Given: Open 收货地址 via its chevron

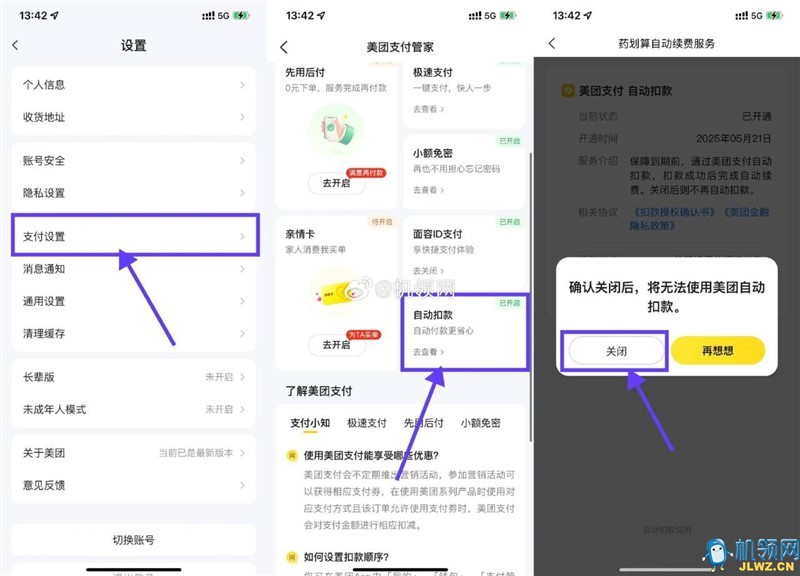Looking at the screenshot, I should tap(242, 117).
